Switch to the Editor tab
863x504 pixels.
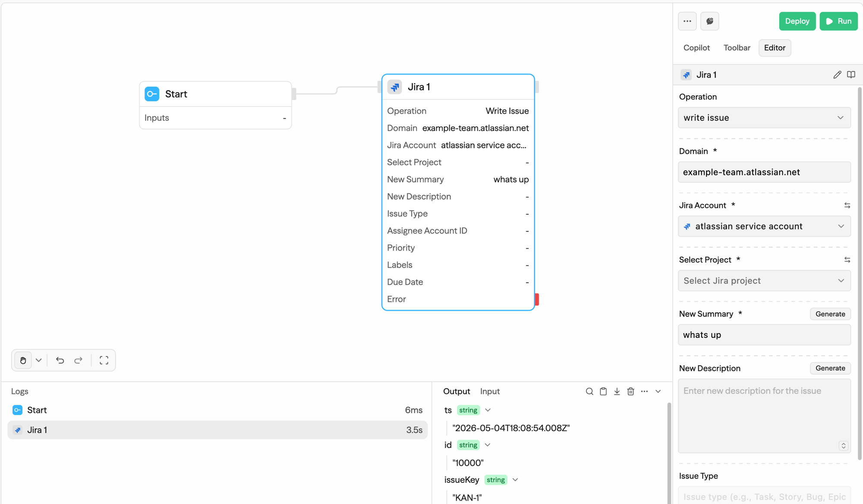coord(775,48)
